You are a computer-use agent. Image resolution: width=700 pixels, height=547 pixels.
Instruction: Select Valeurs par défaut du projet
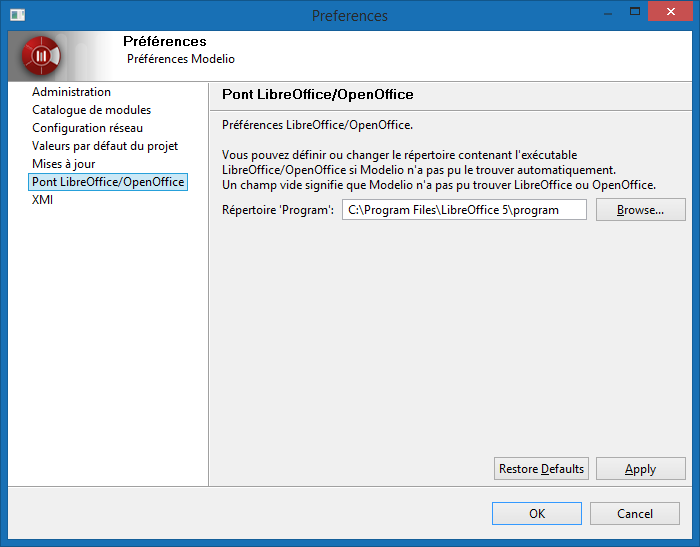[105, 146]
